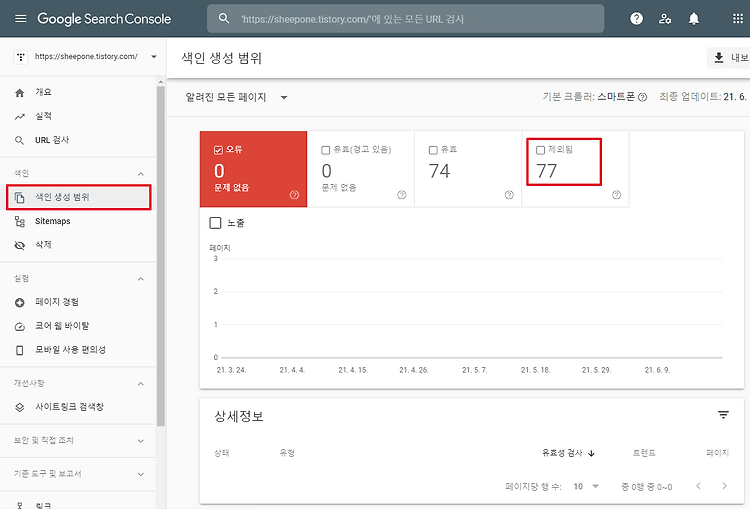Enable the 노출 checkbox
The height and width of the screenshot is (509, 750).
tap(215, 223)
